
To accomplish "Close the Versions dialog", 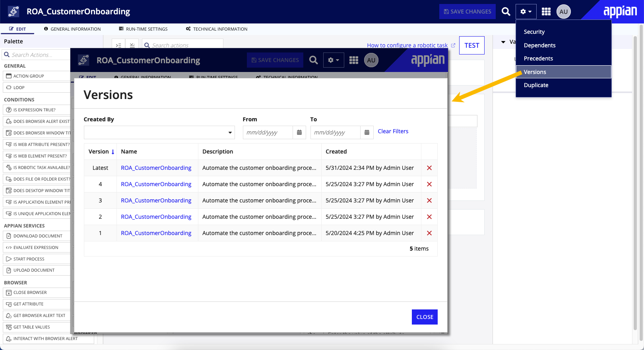I will tap(425, 317).
